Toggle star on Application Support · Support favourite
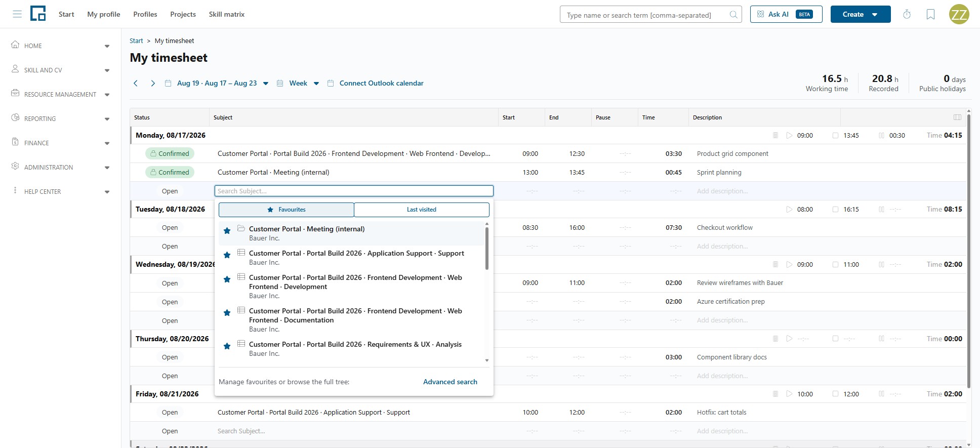This screenshot has height=448, width=980. pyautogui.click(x=227, y=255)
